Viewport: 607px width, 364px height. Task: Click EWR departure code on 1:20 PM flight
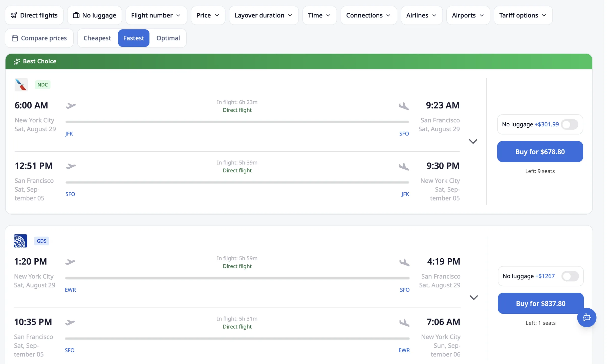[x=70, y=290]
